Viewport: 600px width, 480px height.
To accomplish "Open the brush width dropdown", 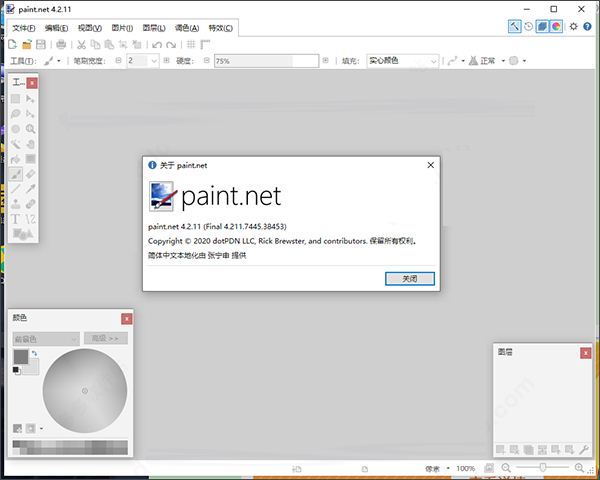I will point(154,61).
